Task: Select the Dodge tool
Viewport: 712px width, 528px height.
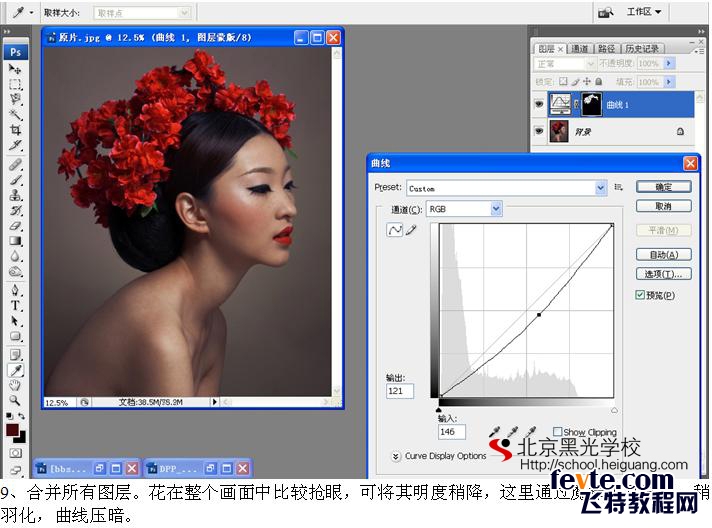Action: [15, 272]
